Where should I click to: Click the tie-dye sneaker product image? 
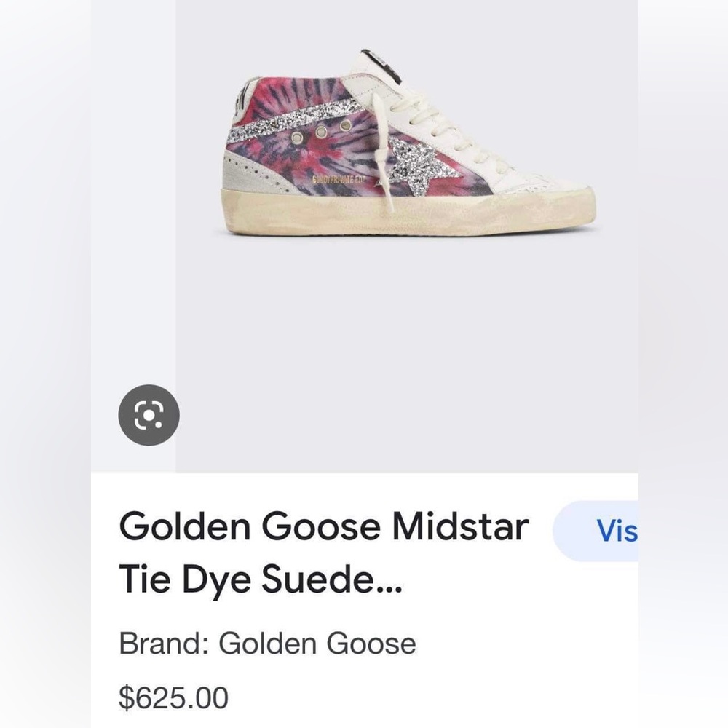(x=408, y=146)
